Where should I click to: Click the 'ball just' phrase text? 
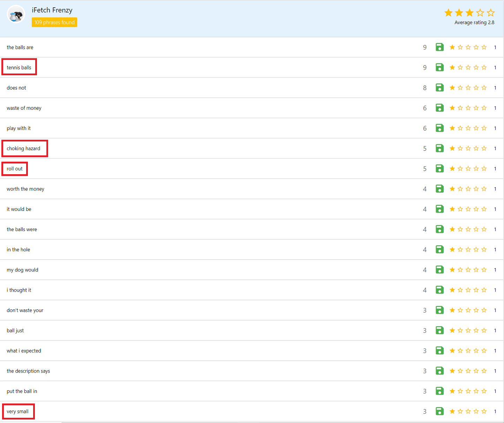(x=15, y=331)
